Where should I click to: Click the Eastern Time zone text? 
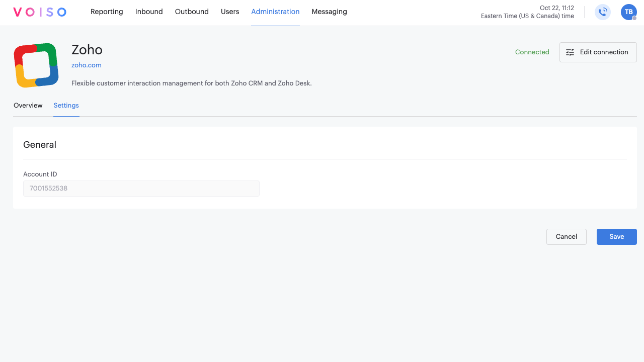pyautogui.click(x=527, y=16)
